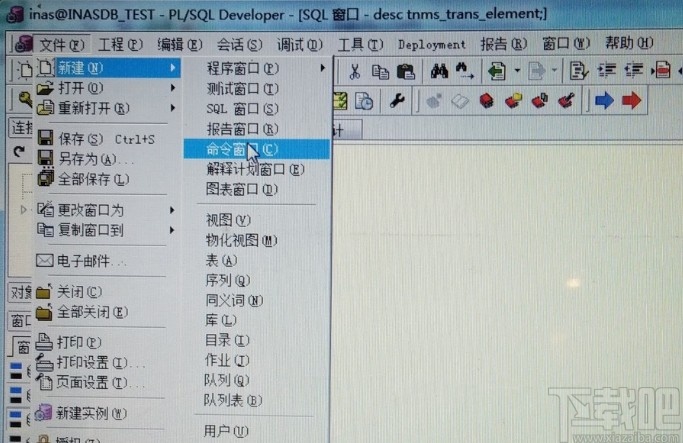Click the new document toolbar icon
Viewport: 683px width, 443px height.
[24, 69]
